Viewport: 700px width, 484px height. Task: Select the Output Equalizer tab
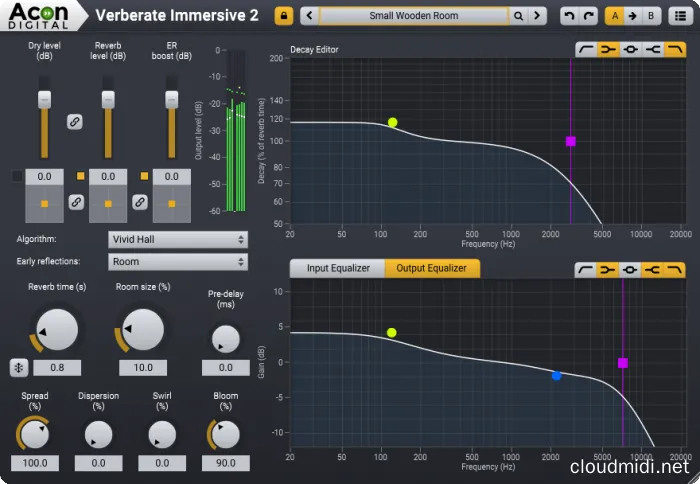click(x=432, y=268)
